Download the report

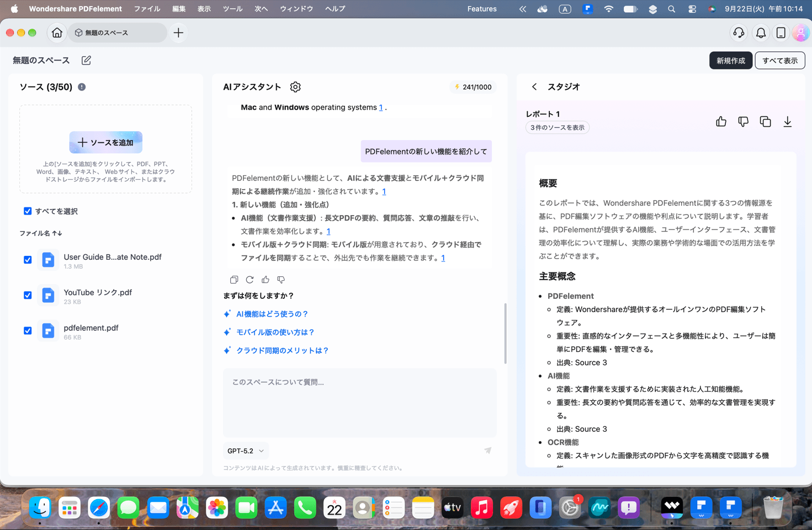pos(788,121)
